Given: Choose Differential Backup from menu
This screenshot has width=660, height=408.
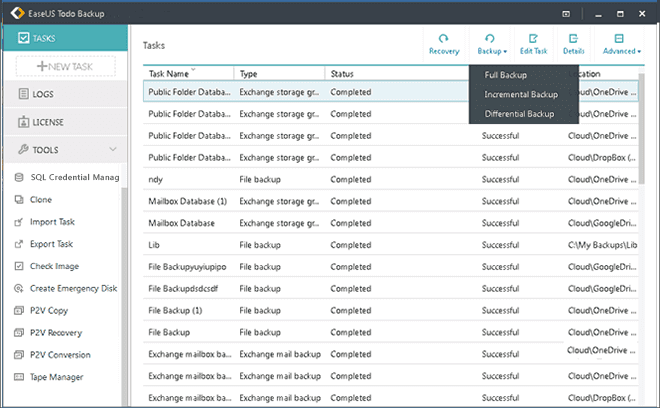Looking at the screenshot, I should click(524, 114).
